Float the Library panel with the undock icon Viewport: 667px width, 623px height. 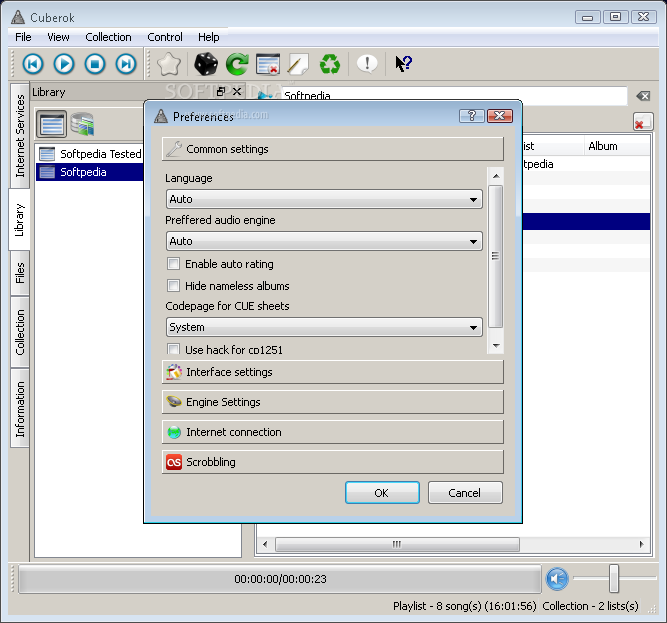221,91
